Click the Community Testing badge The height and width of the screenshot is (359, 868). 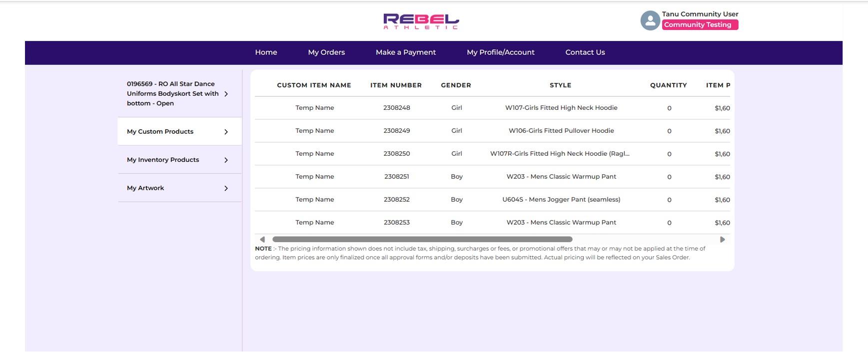[700, 25]
